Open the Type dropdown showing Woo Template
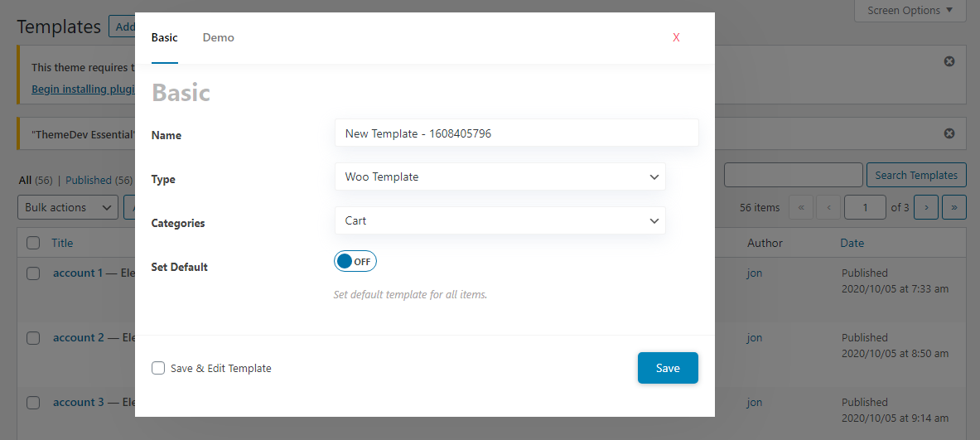This screenshot has width=980, height=440. pos(500,176)
